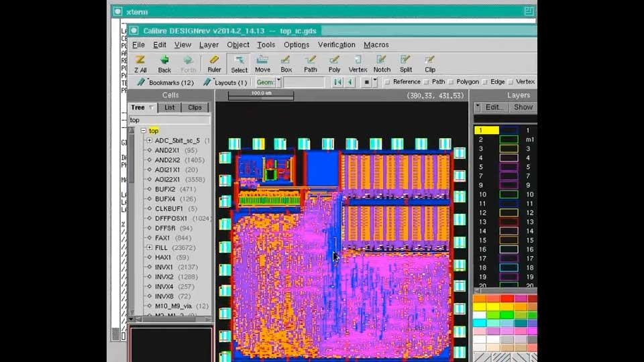
Task: Open the Layer menu
Action: (x=209, y=45)
